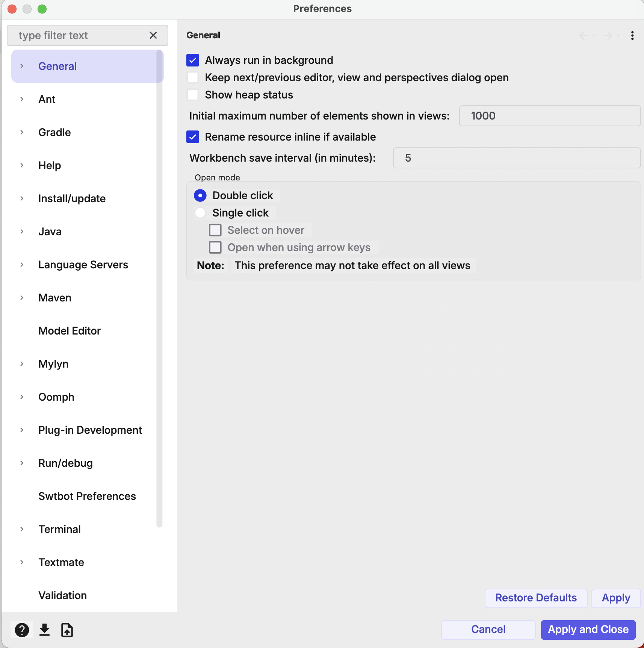This screenshot has height=648, width=644.
Task: Open the Model Editor preferences page
Action: [x=70, y=331]
